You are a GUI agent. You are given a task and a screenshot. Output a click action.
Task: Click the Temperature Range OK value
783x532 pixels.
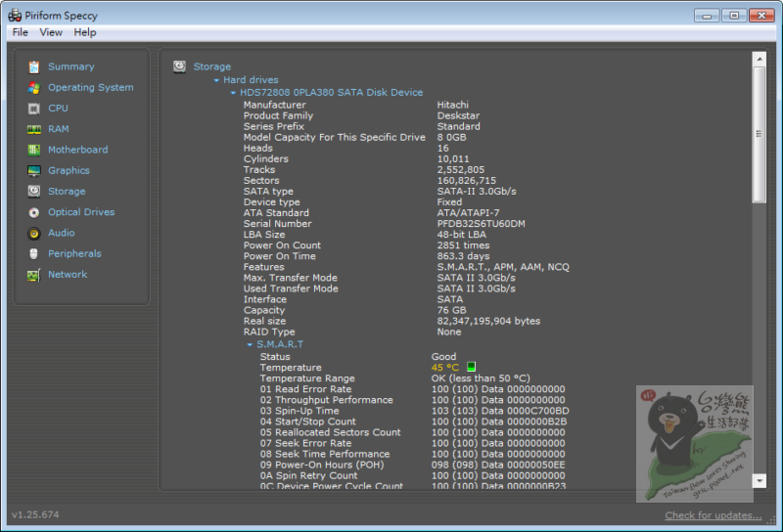pos(481,378)
